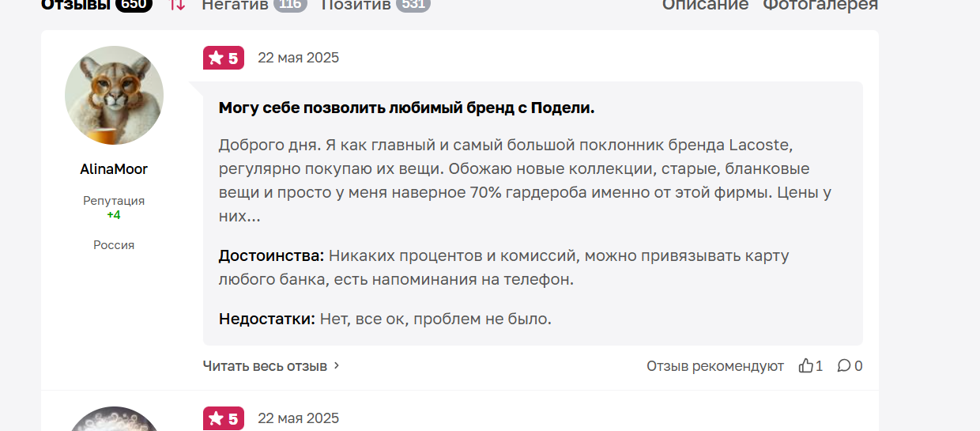This screenshot has width=980, height=431.
Task: Switch to the Отзывы tab
Action: tap(76, 5)
